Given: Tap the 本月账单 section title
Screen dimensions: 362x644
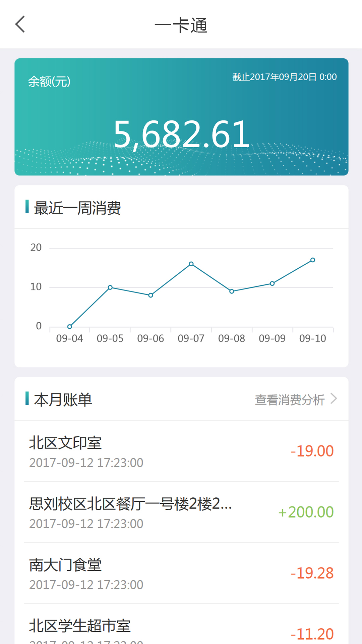Looking at the screenshot, I should [63, 399].
